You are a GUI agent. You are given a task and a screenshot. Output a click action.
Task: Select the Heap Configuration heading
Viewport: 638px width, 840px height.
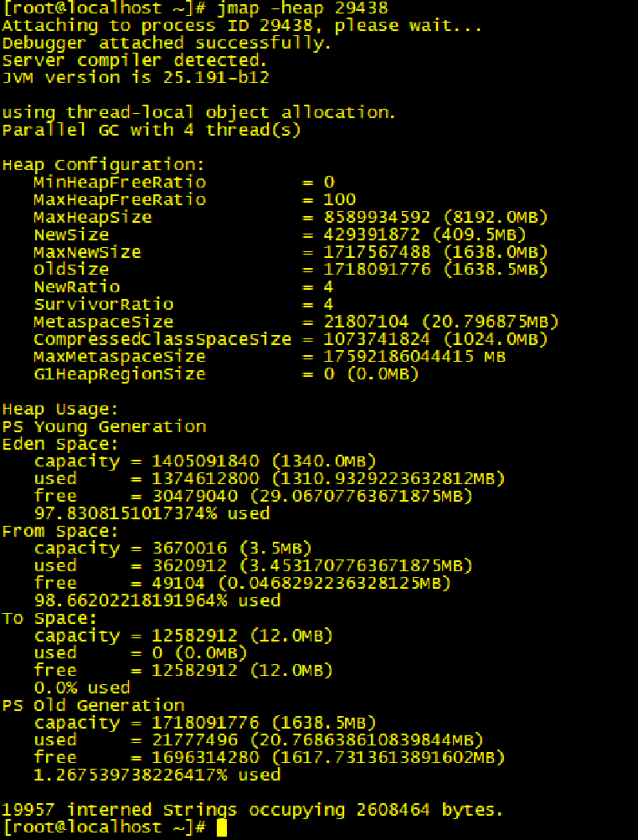(x=103, y=165)
